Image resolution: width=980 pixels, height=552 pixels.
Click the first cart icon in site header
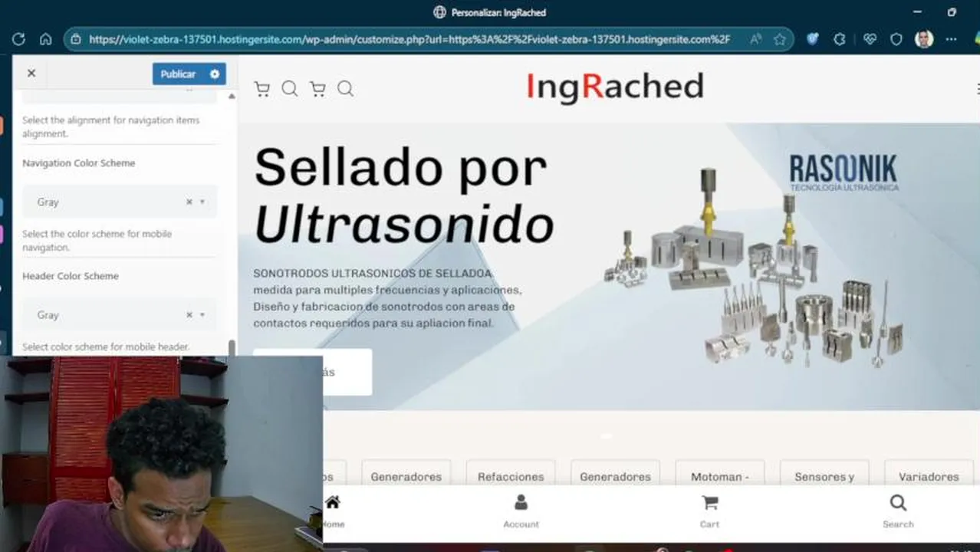pos(262,89)
